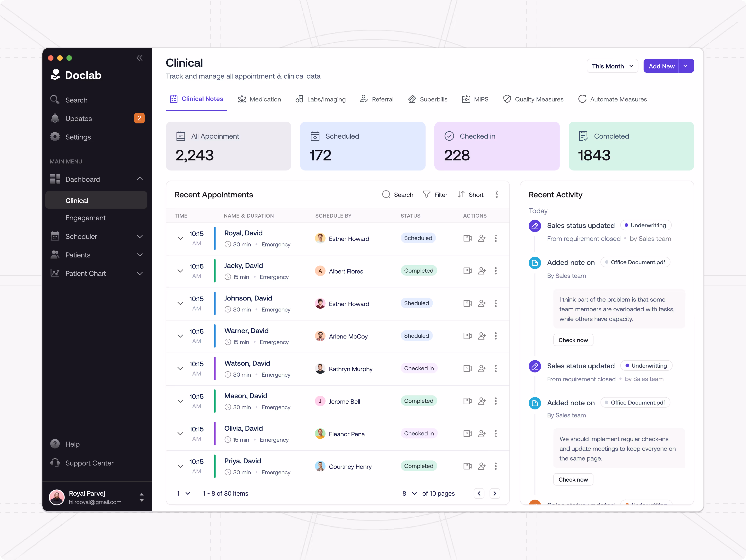Click the Short sort arrows icon
This screenshot has width=746, height=560.
461,194
